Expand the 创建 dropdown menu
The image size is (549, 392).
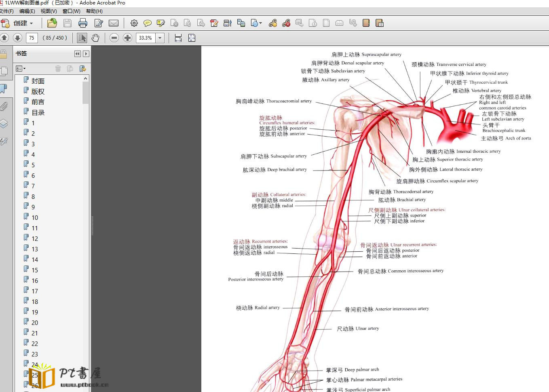(31, 23)
